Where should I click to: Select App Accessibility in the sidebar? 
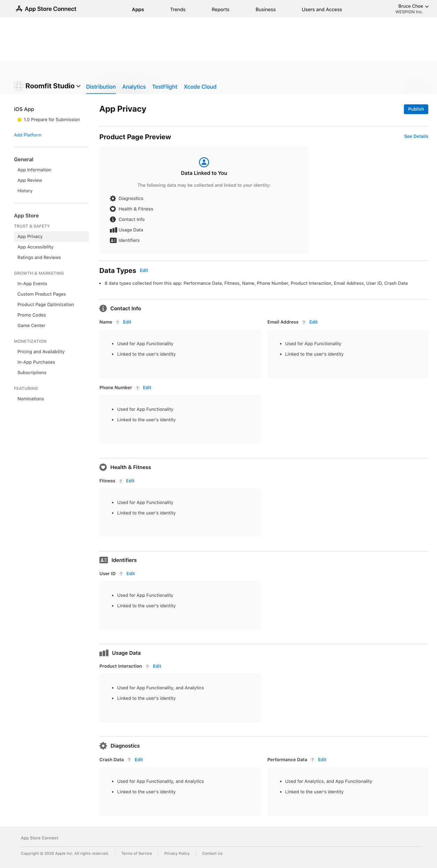(36, 247)
